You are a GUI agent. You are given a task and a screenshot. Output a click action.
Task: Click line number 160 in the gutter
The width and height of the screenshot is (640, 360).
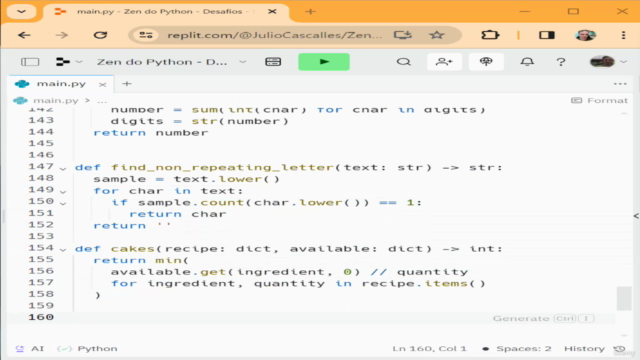coord(41,317)
